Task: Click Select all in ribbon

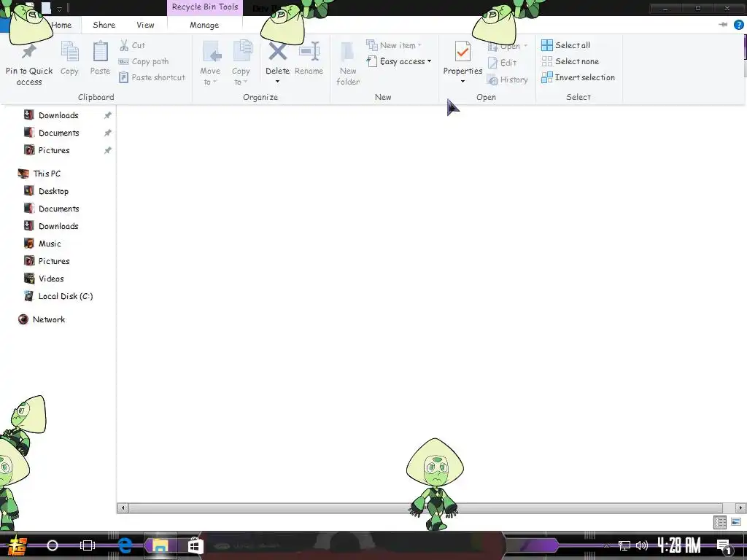Action: tap(566, 45)
